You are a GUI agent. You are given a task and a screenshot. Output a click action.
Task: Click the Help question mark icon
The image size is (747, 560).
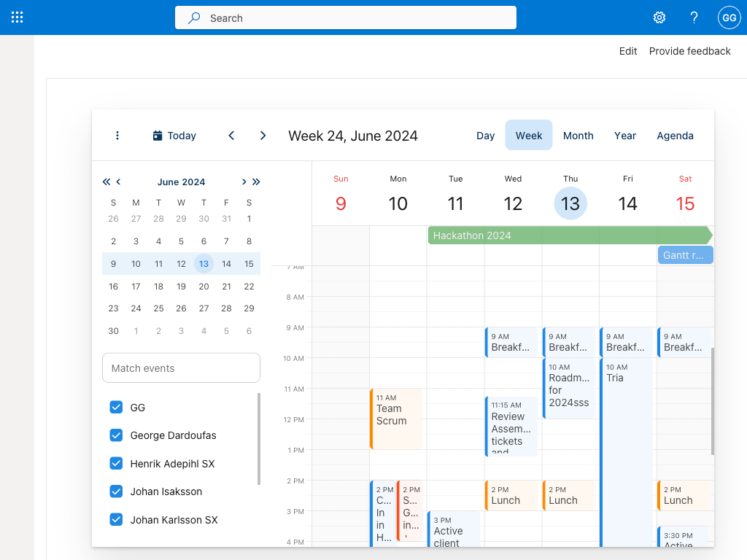[x=694, y=17]
